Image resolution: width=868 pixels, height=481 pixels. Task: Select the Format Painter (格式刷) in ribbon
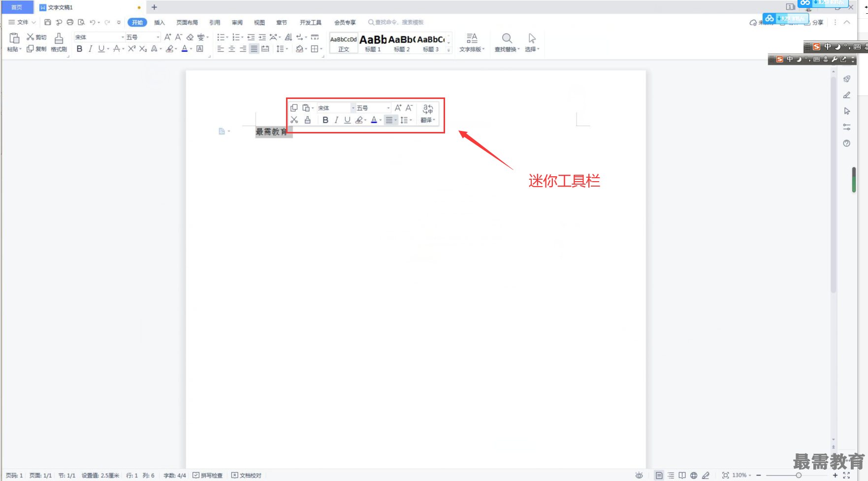59,42
